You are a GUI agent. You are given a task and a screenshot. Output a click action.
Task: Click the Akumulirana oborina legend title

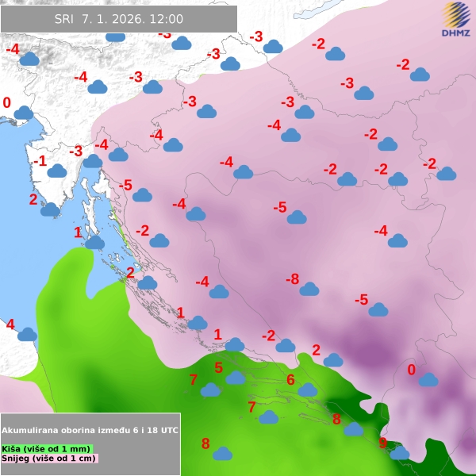(x=90, y=429)
